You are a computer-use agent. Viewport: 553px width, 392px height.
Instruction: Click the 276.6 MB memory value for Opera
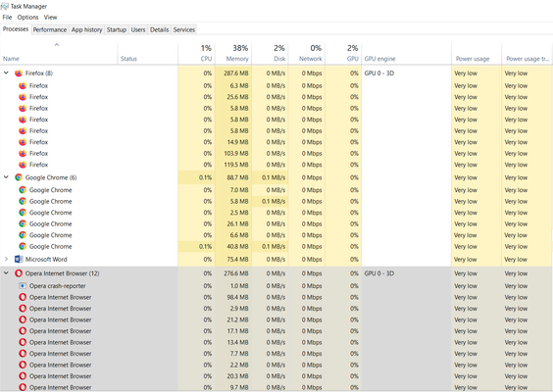tap(236, 273)
